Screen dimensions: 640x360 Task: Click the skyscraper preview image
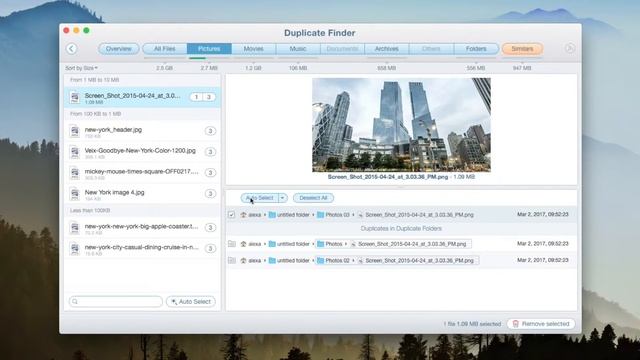point(401,125)
